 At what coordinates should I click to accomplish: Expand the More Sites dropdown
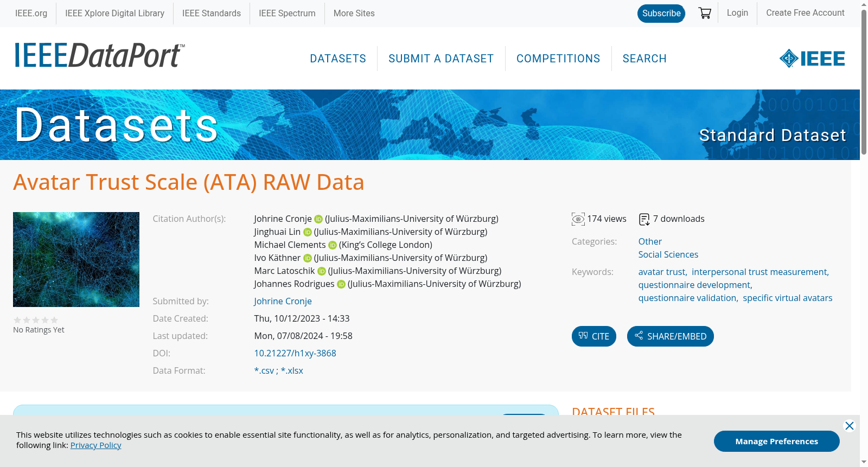coord(354,13)
